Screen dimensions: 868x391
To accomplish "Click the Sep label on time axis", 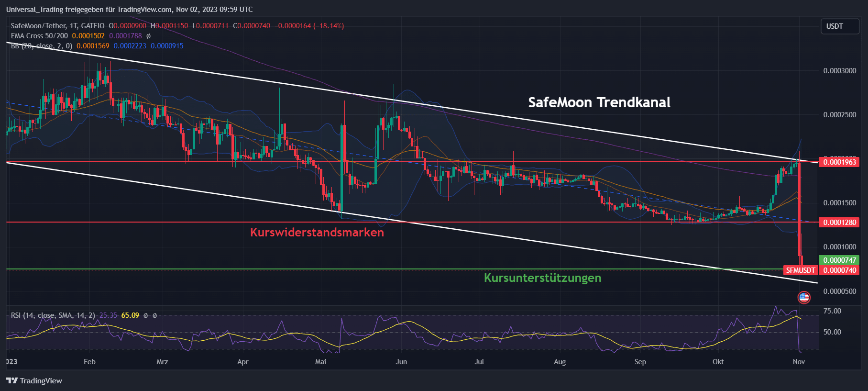I will click(640, 362).
